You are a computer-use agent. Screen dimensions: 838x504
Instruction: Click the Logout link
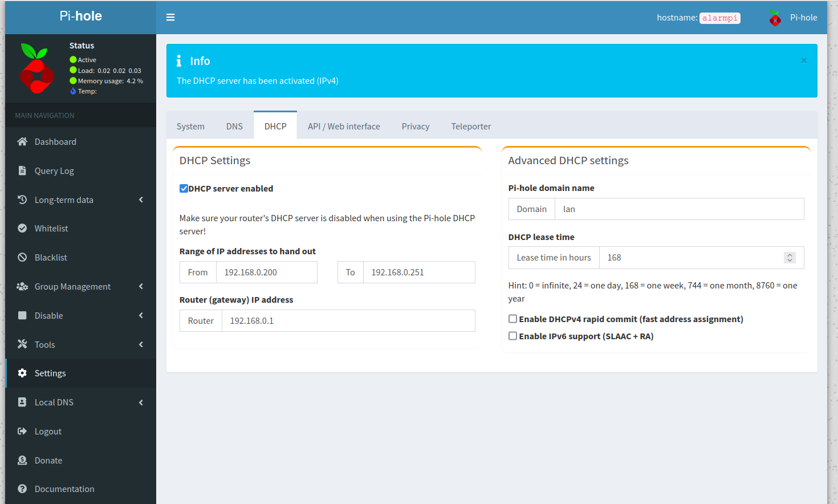80,431
